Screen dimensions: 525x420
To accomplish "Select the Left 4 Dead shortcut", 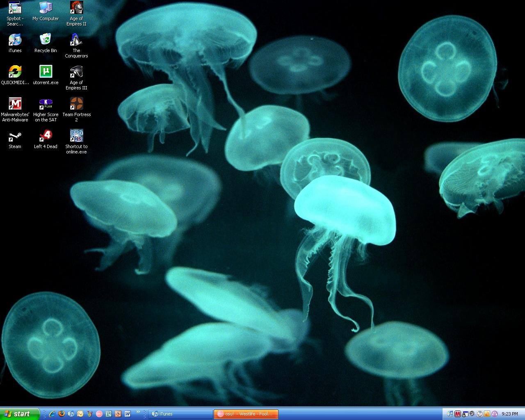I will (46, 139).
